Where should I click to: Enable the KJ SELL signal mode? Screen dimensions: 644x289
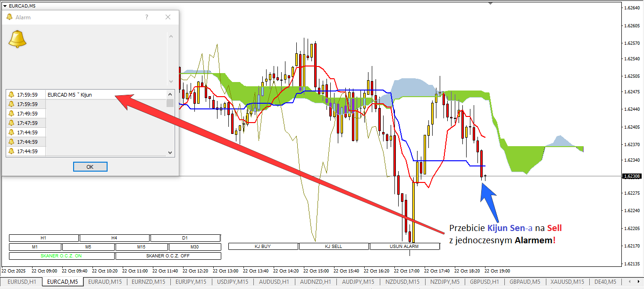(334, 246)
